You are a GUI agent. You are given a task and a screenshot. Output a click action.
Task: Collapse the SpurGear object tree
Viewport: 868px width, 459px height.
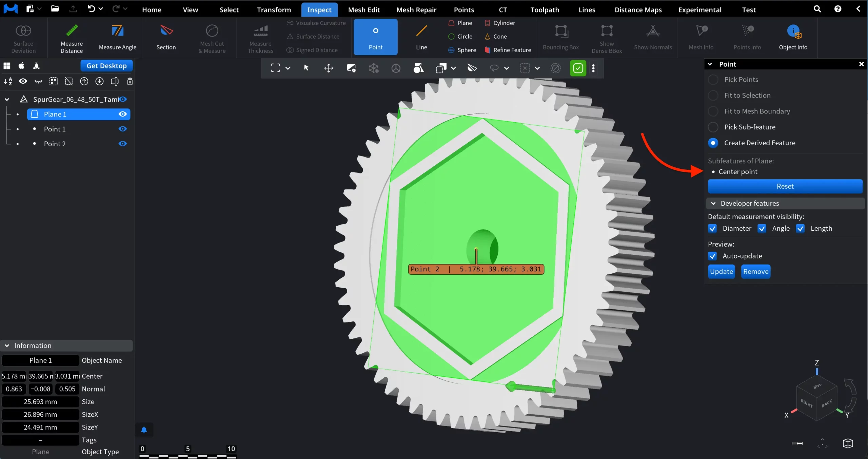(7, 99)
